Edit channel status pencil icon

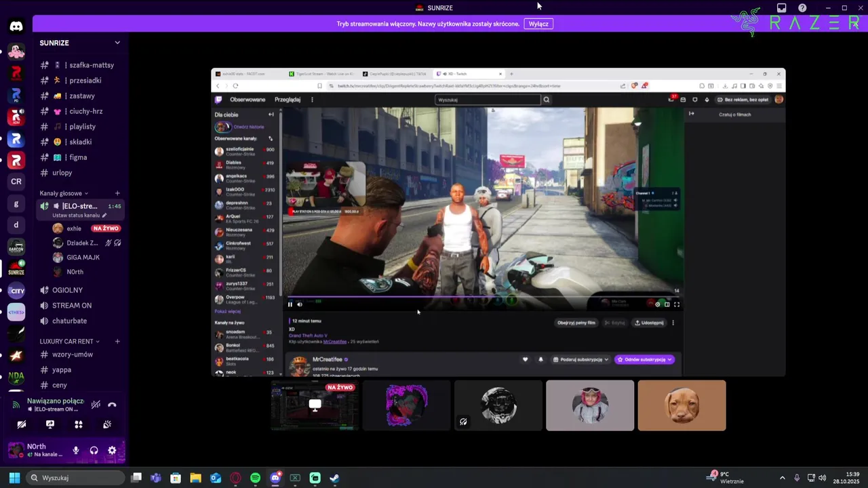tap(104, 216)
